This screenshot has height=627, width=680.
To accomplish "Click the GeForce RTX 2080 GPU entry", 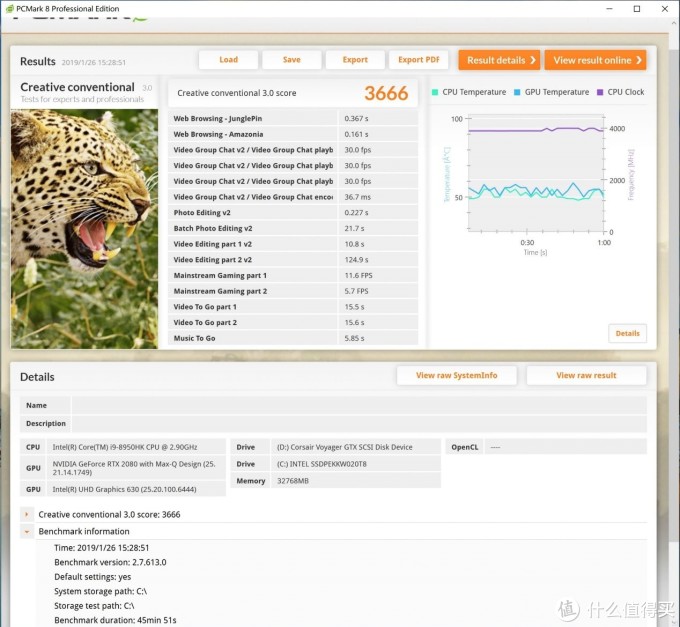I will point(134,468).
